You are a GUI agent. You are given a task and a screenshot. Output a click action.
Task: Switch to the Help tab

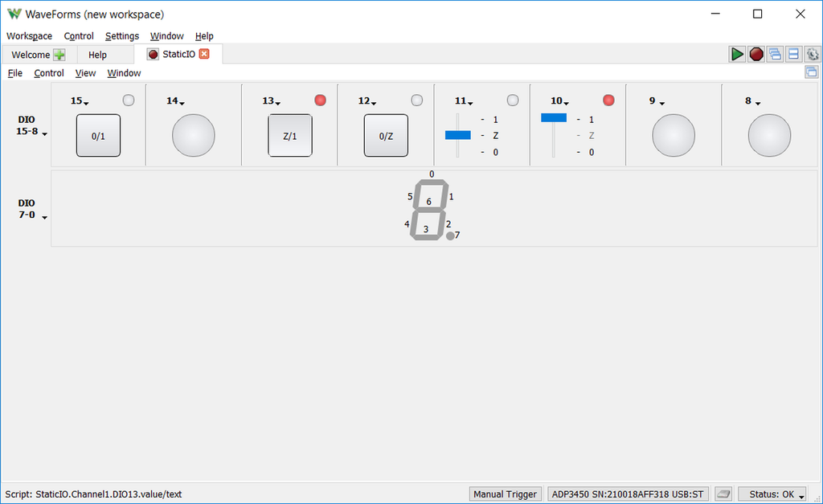tap(97, 55)
